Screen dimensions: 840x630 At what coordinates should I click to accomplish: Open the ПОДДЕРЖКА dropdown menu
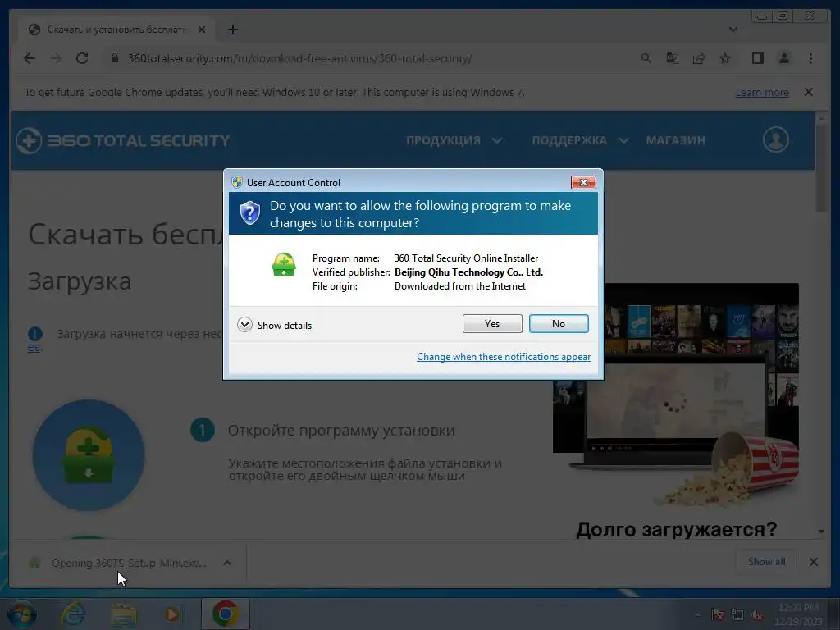(580, 140)
